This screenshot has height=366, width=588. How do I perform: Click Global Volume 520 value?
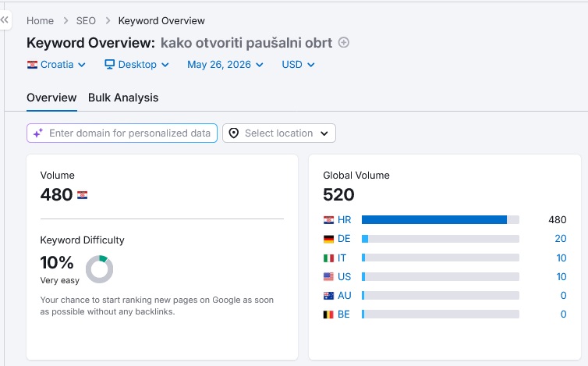(338, 195)
